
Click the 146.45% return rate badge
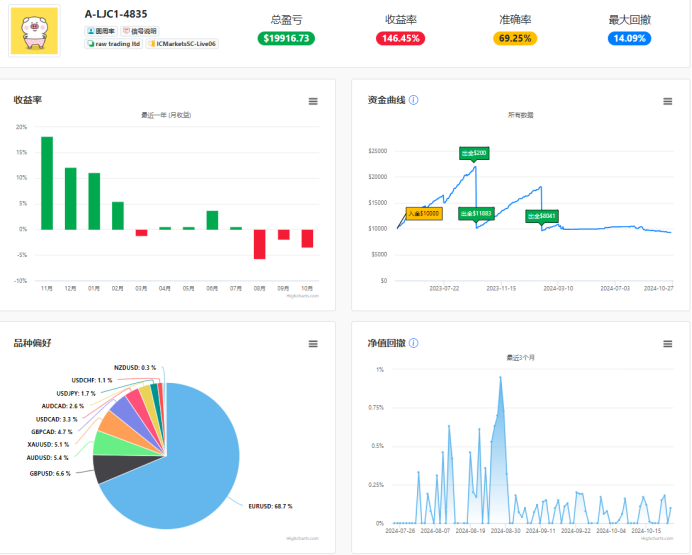pyautogui.click(x=400, y=38)
